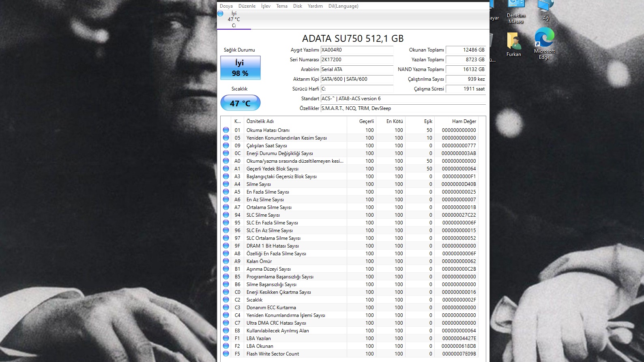Select the C: drive tab showing 47 °C
This screenshot has height=362, width=644.
point(234,19)
